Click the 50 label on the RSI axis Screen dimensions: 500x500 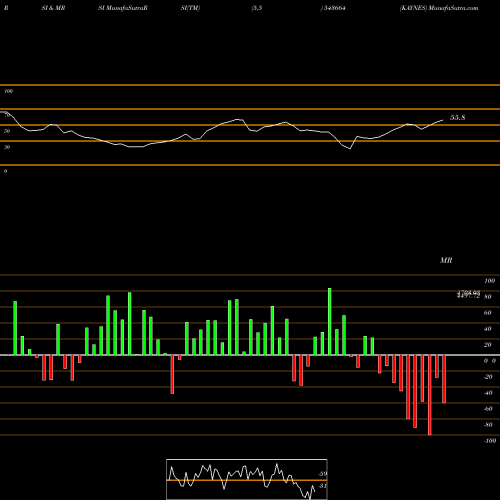point(7,131)
